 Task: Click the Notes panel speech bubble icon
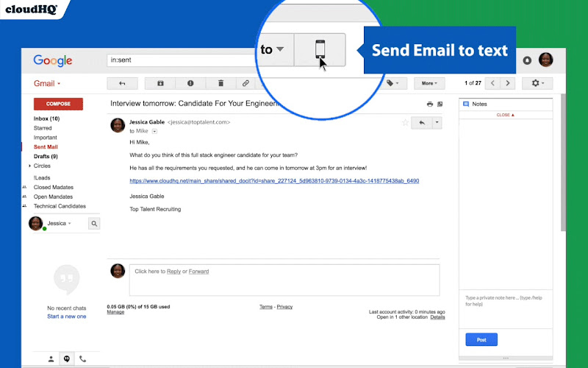click(466, 104)
